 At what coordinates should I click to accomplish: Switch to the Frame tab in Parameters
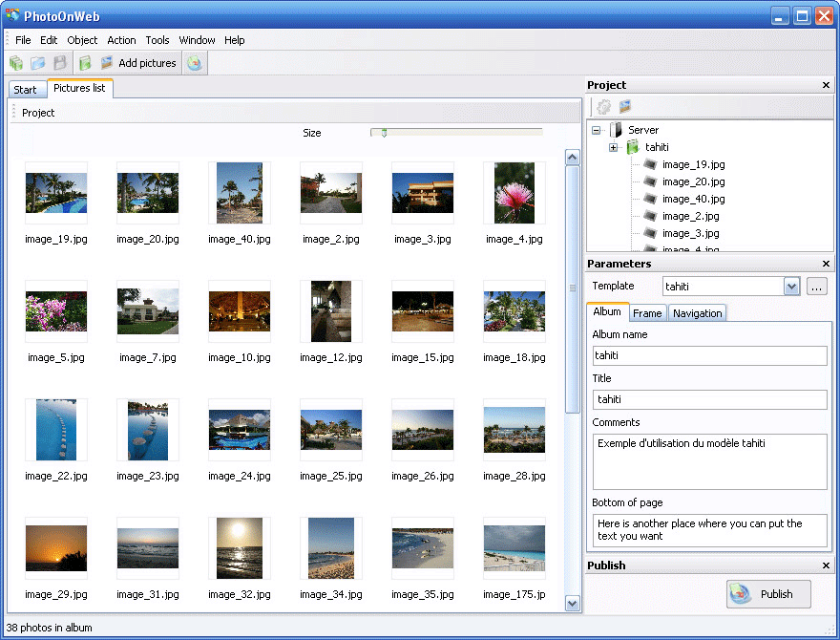[x=647, y=312]
